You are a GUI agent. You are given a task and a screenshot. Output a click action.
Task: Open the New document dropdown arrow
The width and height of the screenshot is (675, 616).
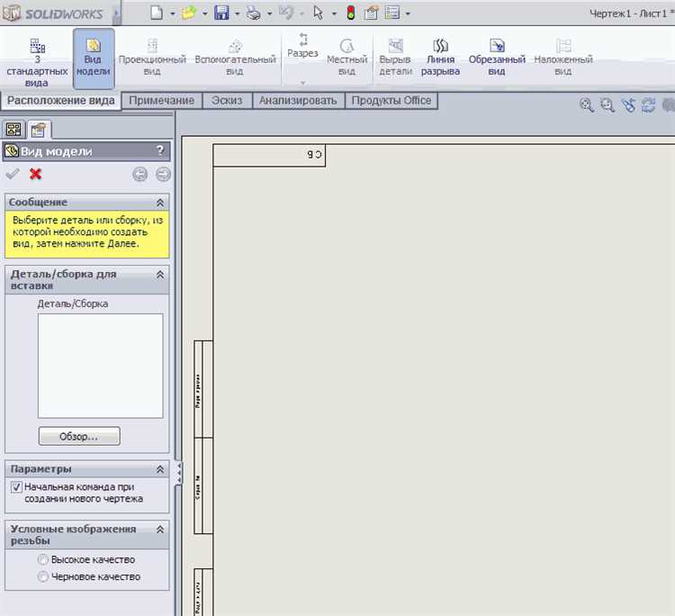click(x=173, y=14)
